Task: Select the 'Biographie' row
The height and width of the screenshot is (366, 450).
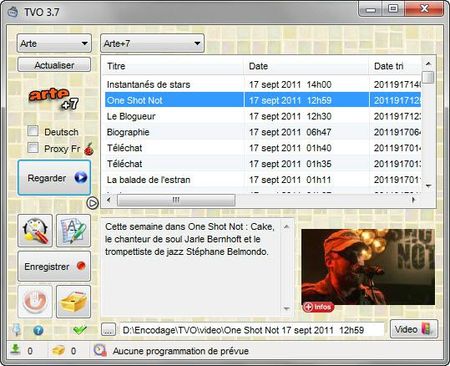Action: (263, 132)
